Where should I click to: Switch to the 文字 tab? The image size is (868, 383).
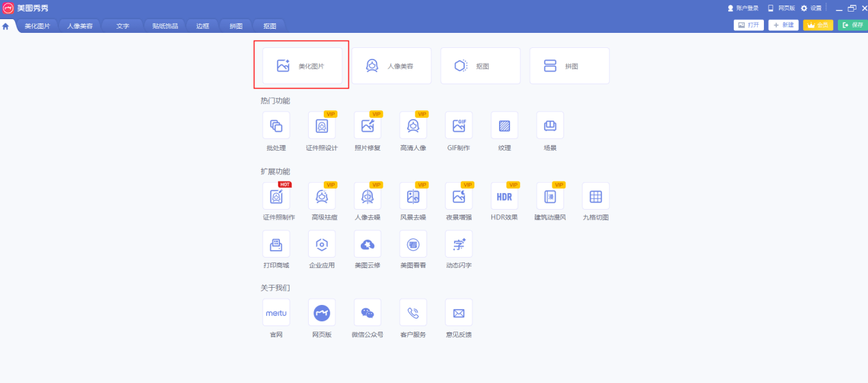tap(123, 26)
